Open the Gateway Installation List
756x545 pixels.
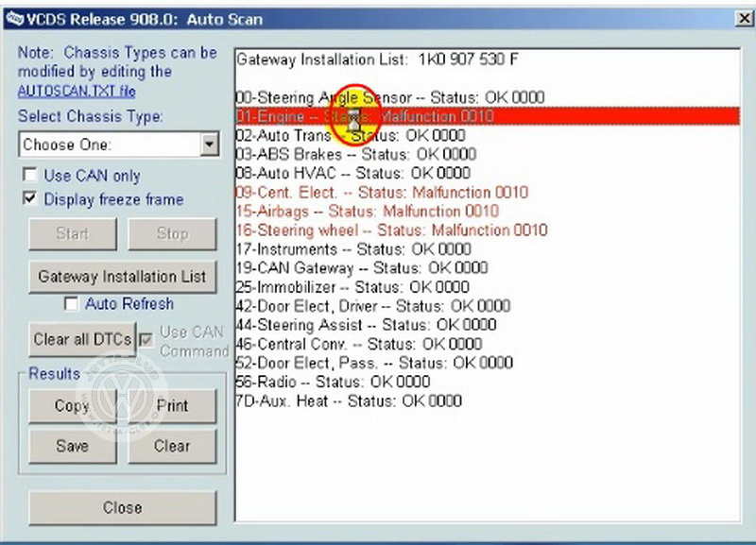click(x=123, y=277)
